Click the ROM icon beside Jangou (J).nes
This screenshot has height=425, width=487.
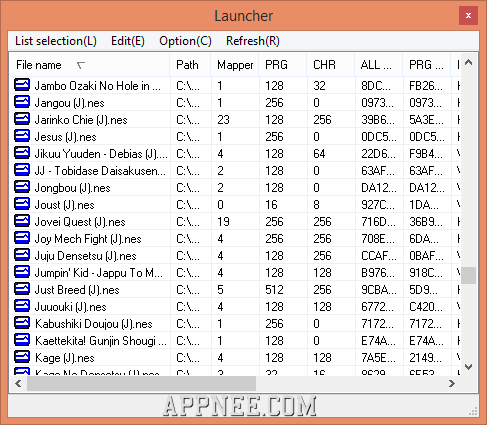pyautogui.click(x=22, y=102)
